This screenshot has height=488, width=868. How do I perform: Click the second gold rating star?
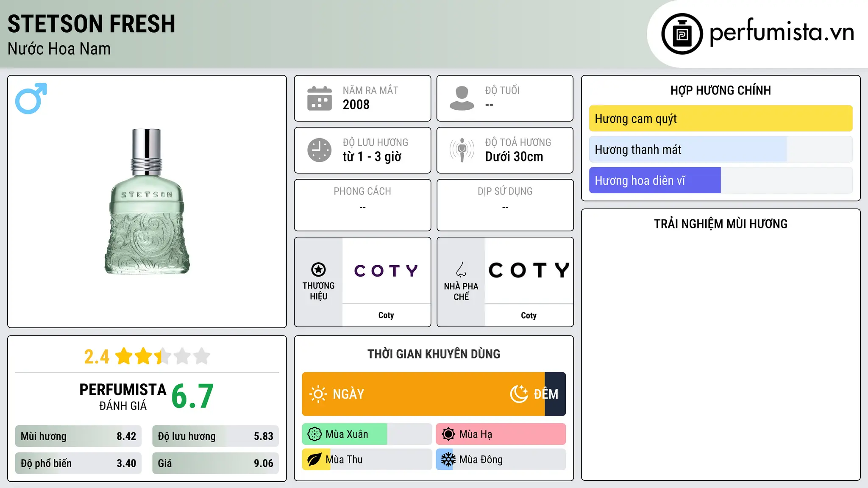pyautogui.click(x=144, y=356)
